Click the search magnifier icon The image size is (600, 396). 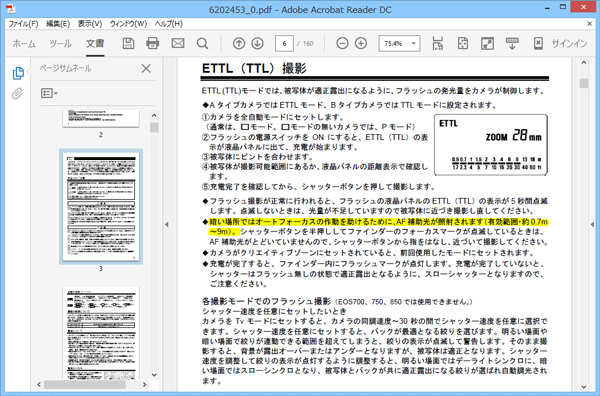click(202, 43)
